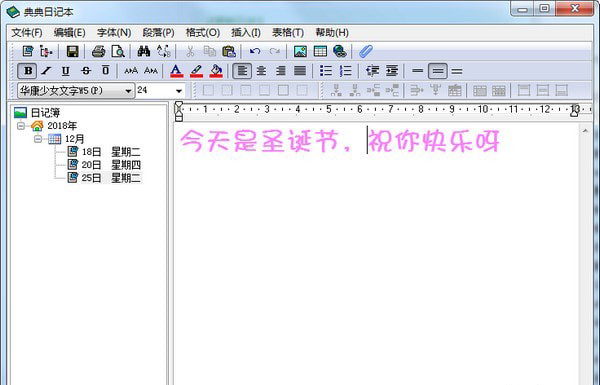Screen dimensions: 600x385
Task: Paste using the clipboard icon
Action: tap(229, 51)
